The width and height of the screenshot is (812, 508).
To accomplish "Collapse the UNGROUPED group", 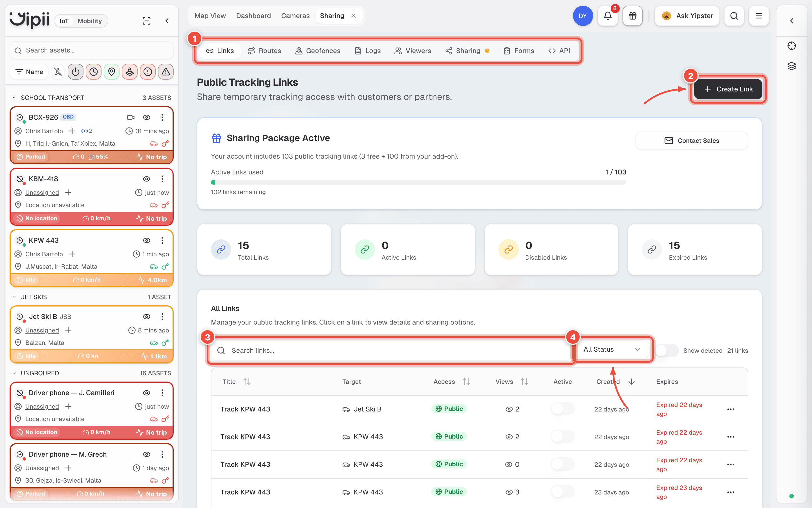I will tap(14, 373).
